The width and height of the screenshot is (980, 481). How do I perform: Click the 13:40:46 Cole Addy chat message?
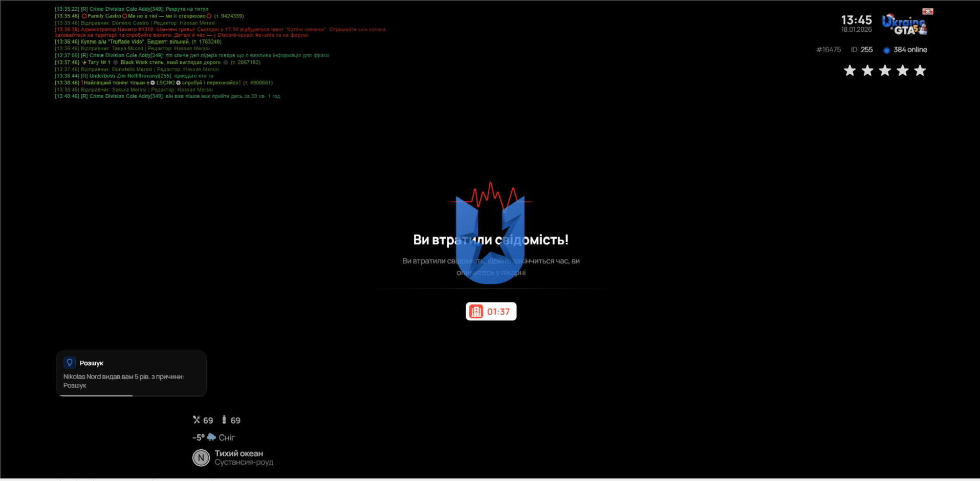coord(167,96)
